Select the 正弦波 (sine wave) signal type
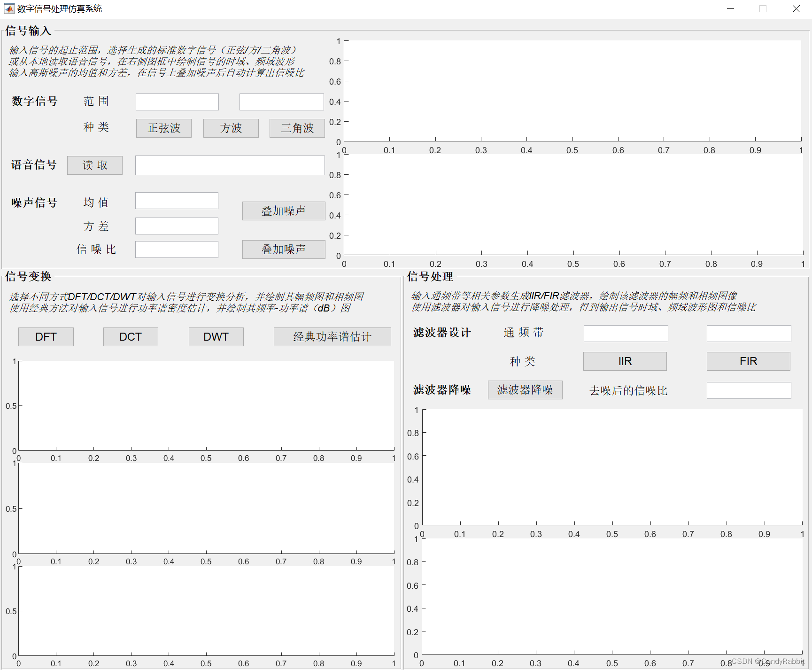Screen dimensions: 812x670 [x=163, y=128]
